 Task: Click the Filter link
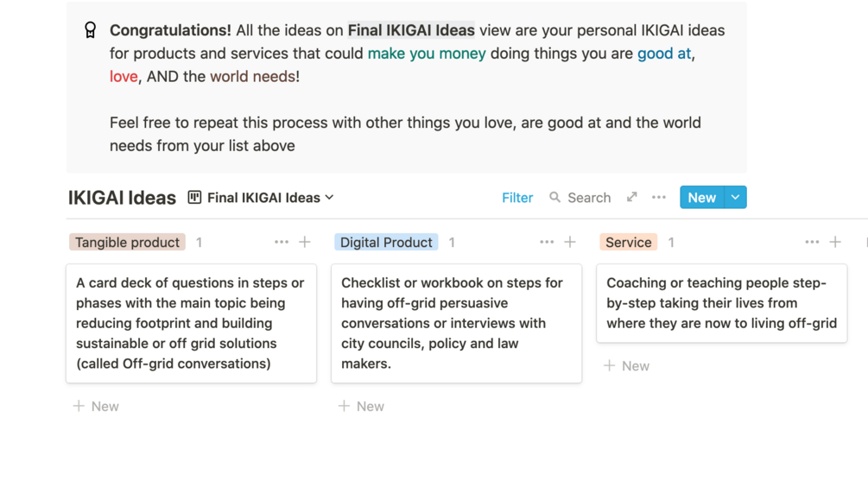tap(517, 198)
